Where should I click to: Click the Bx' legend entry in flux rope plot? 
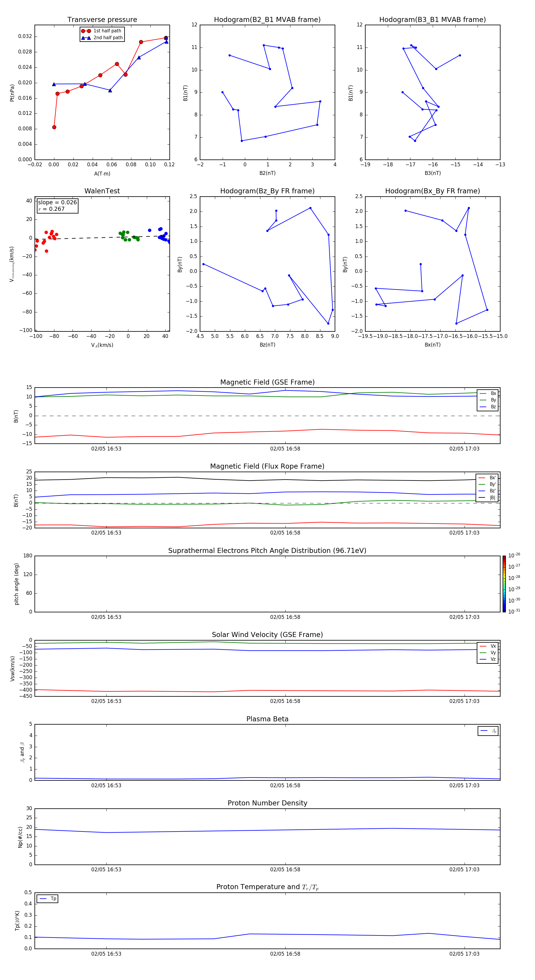[x=487, y=478]
